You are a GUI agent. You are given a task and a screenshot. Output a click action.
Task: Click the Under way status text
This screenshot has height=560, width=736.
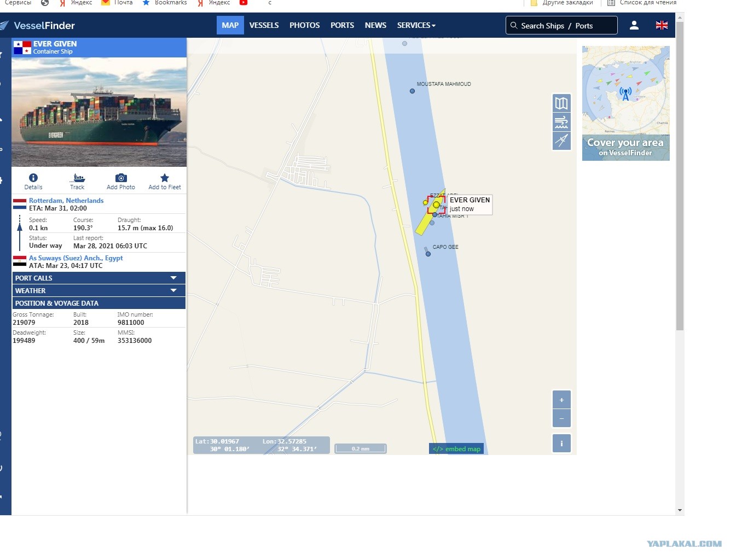pyautogui.click(x=45, y=246)
